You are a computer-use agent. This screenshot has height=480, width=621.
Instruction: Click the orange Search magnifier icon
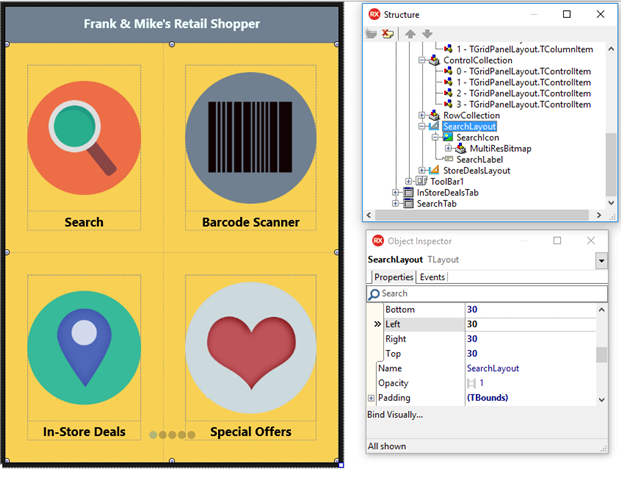[84, 138]
